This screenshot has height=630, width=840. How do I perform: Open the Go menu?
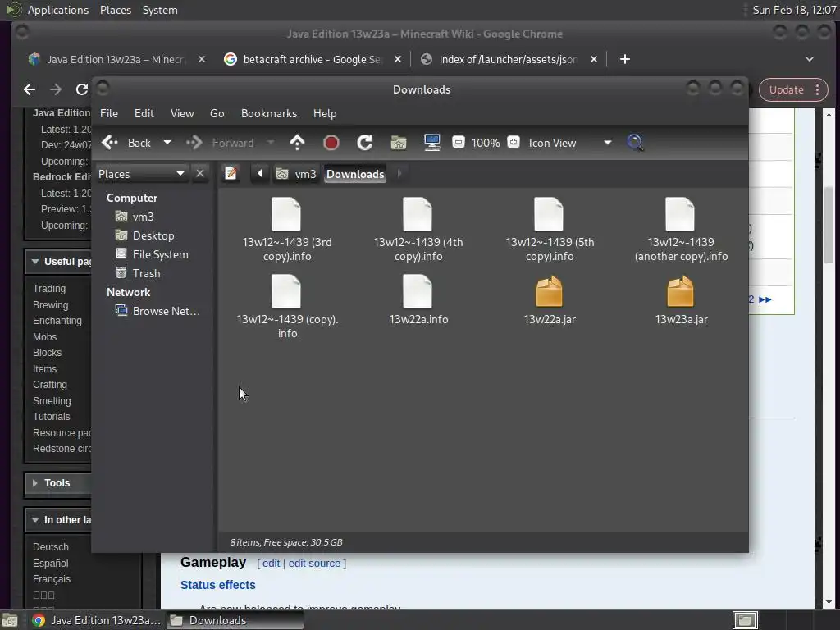[x=217, y=113]
